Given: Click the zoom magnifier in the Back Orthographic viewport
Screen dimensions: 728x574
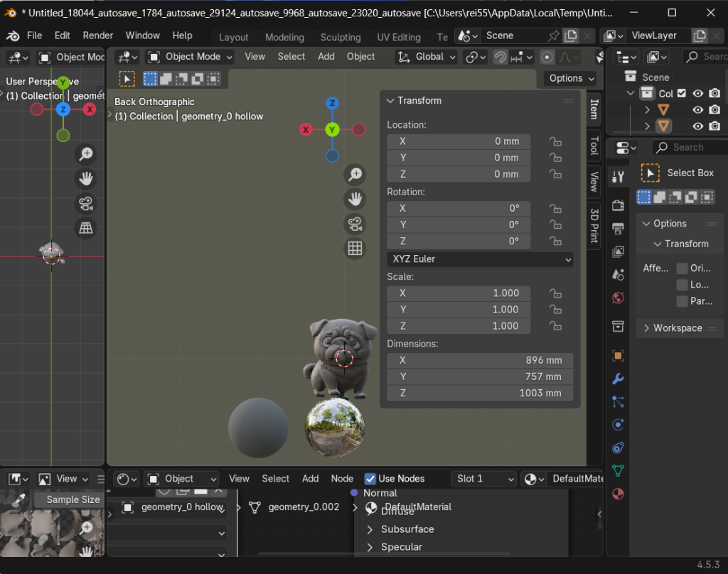Looking at the screenshot, I should click(355, 174).
